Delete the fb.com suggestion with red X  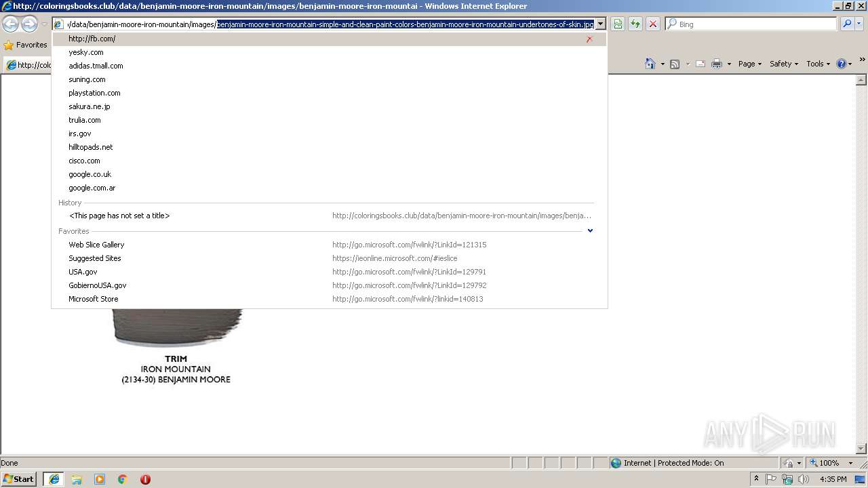589,39
